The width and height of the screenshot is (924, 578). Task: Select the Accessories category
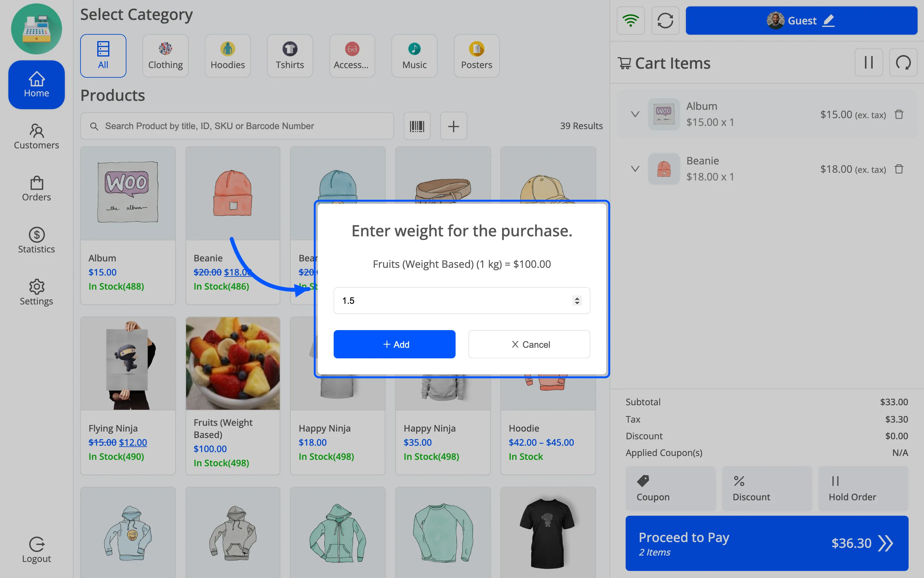(352, 56)
